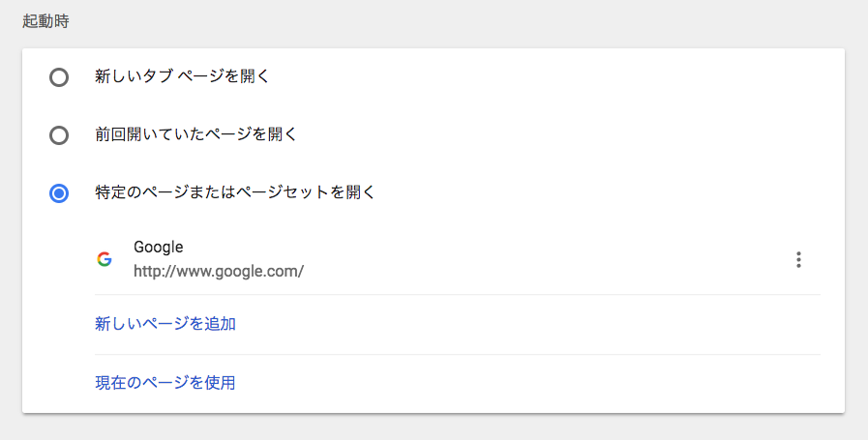868x440 pixels.
Task: Click the selected 特定のページまたはページセットを開く radio button
Action: (59, 193)
